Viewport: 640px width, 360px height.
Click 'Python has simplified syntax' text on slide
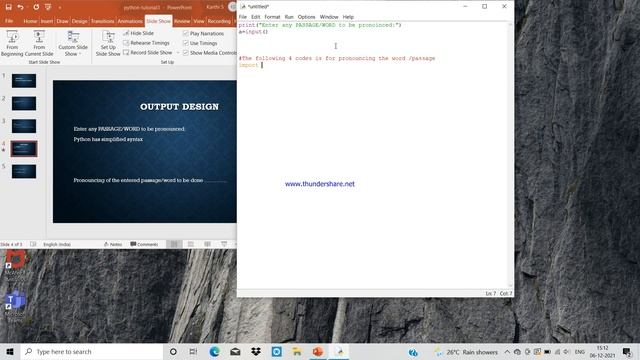coord(108,139)
